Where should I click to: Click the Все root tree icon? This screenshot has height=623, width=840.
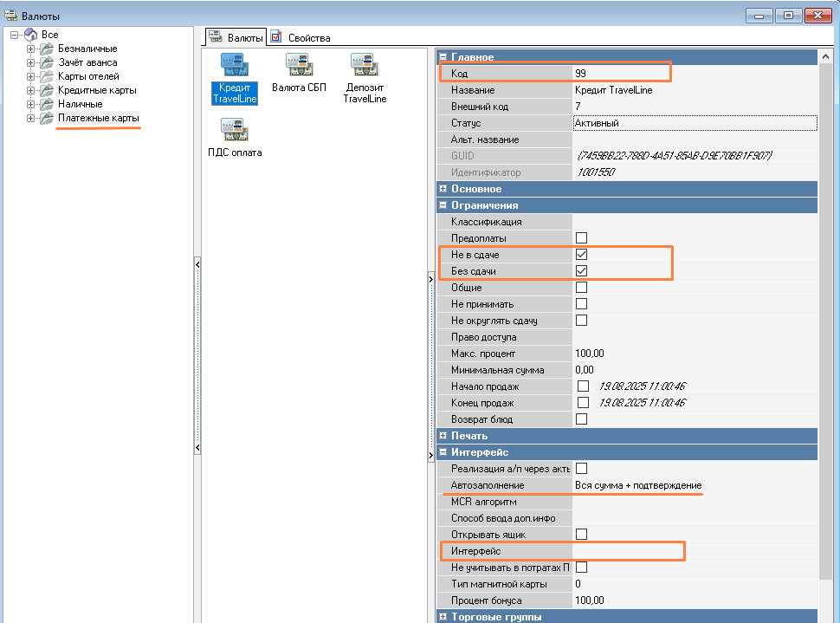pyautogui.click(x=30, y=35)
